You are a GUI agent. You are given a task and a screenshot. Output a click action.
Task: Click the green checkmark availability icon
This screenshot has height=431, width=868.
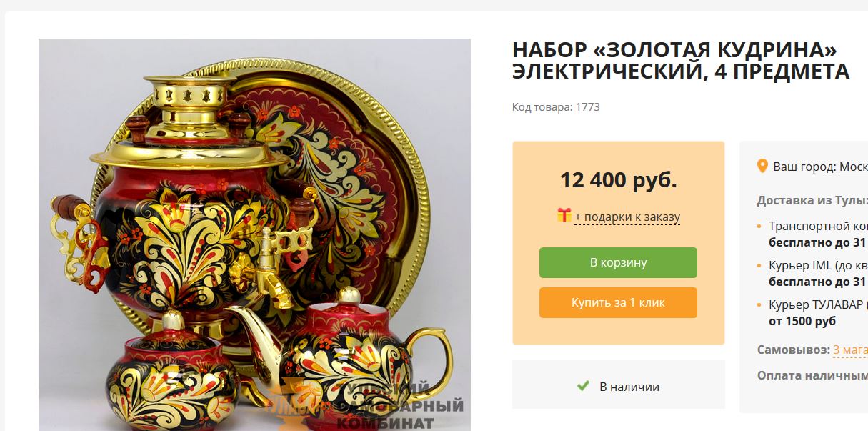coord(584,386)
